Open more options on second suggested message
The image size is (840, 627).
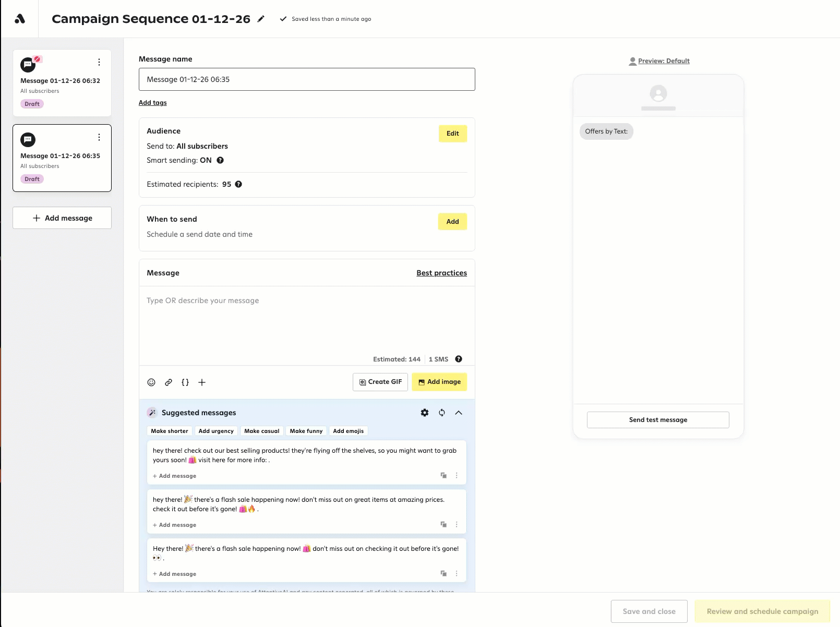[x=457, y=524]
